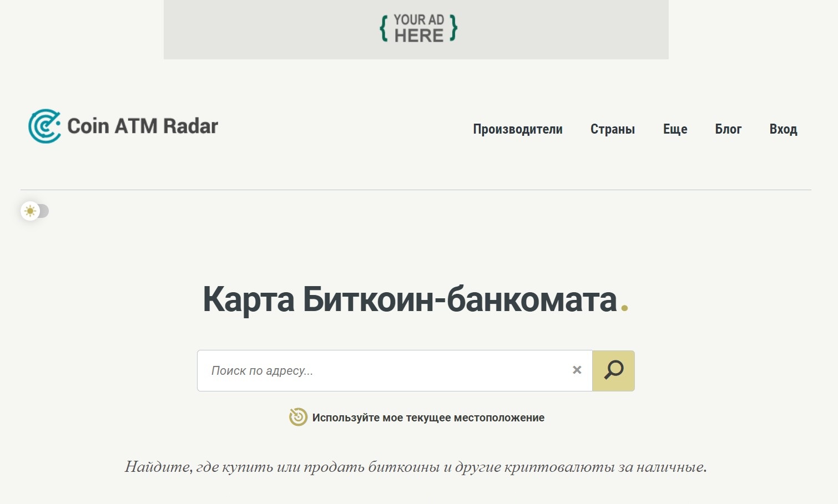Image resolution: width=838 pixels, height=504 pixels.
Task: Enable dark theme with the slider toggle
Action: tap(36, 211)
